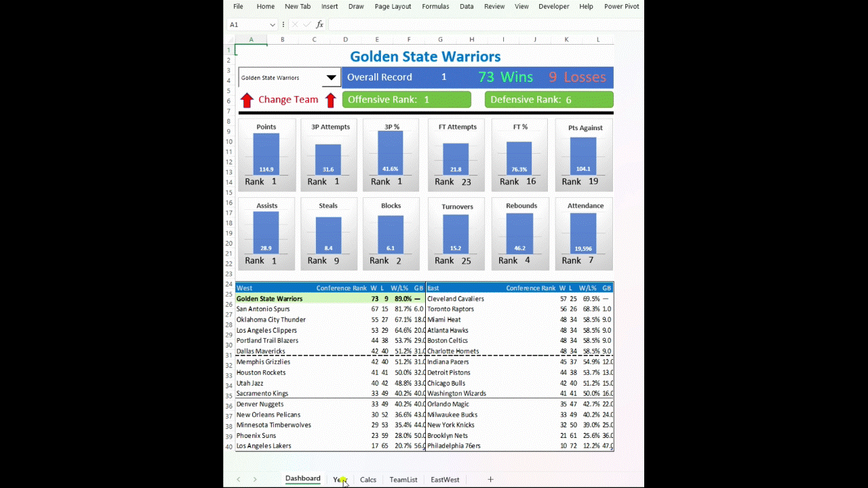
Task: Click the previous sheet navigation arrow
Action: pos(238,479)
